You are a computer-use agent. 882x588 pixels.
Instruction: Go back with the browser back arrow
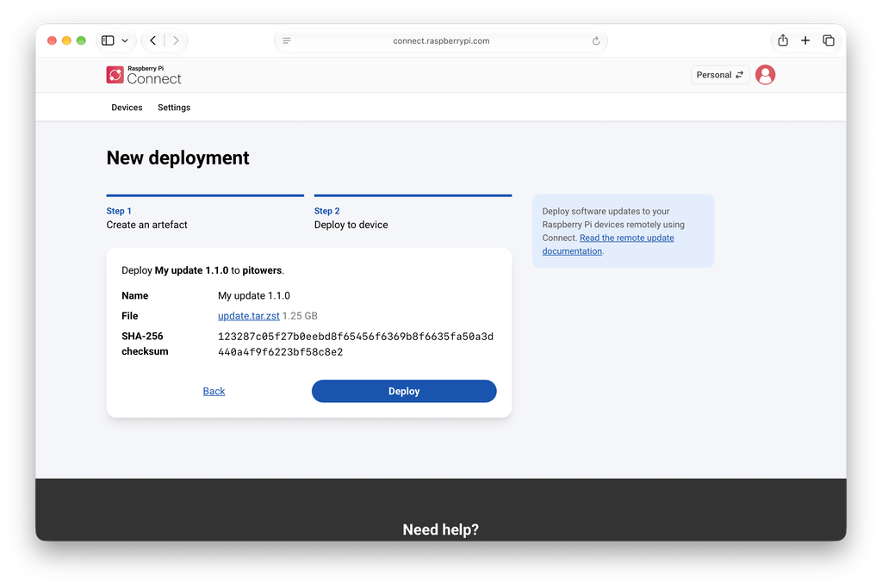pos(153,40)
